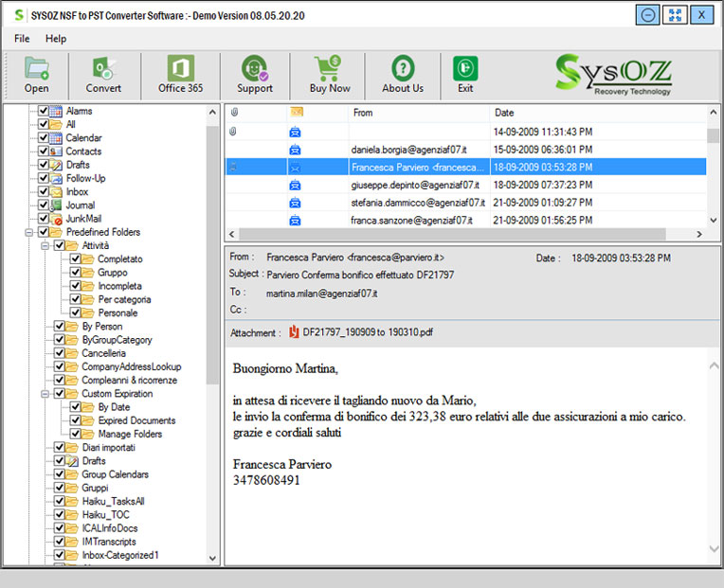Open the DF21797 PDF attachment icon
The image size is (724, 588).
[x=294, y=332]
